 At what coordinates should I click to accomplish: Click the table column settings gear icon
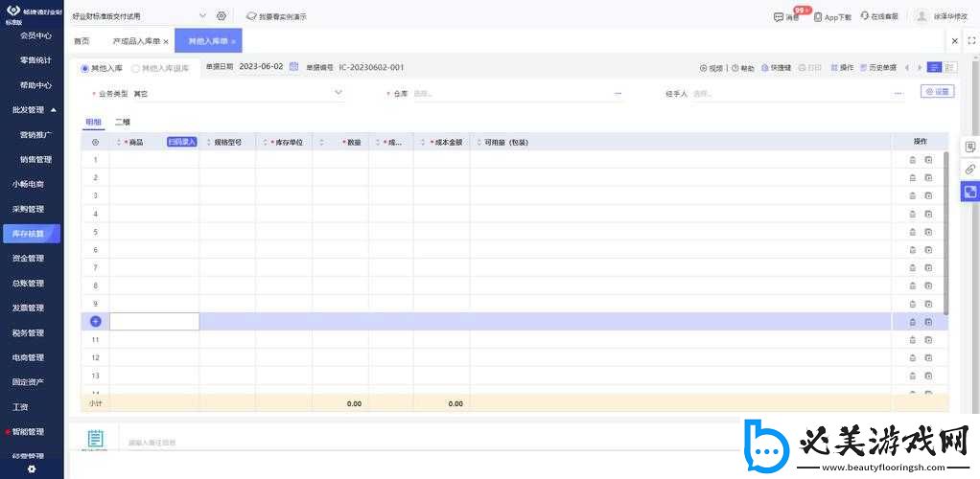coord(95,142)
